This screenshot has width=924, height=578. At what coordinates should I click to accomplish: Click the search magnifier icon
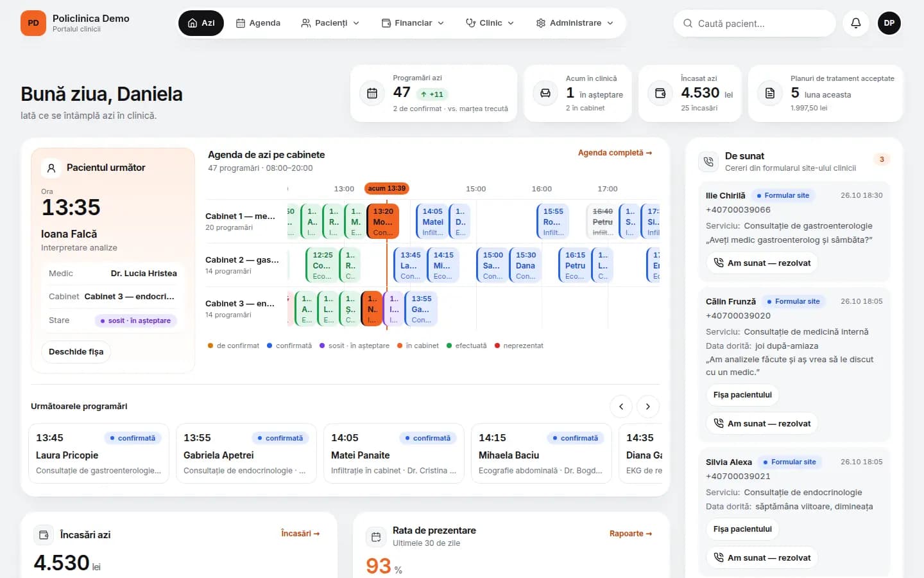688,24
